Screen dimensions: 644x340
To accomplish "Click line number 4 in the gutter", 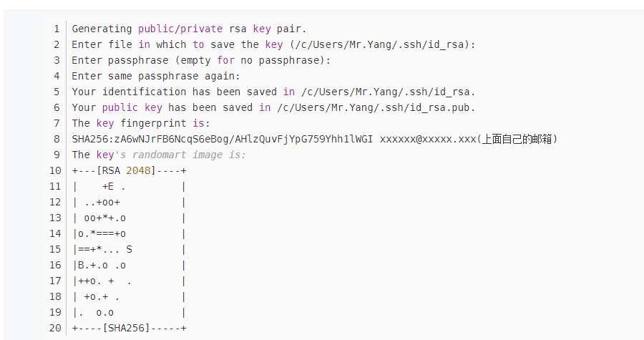I will (x=56, y=76).
